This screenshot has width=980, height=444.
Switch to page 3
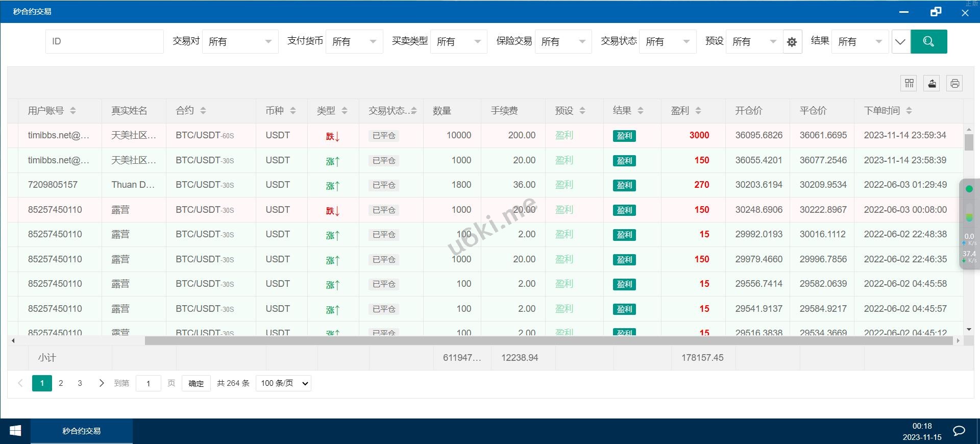(80, 383)
